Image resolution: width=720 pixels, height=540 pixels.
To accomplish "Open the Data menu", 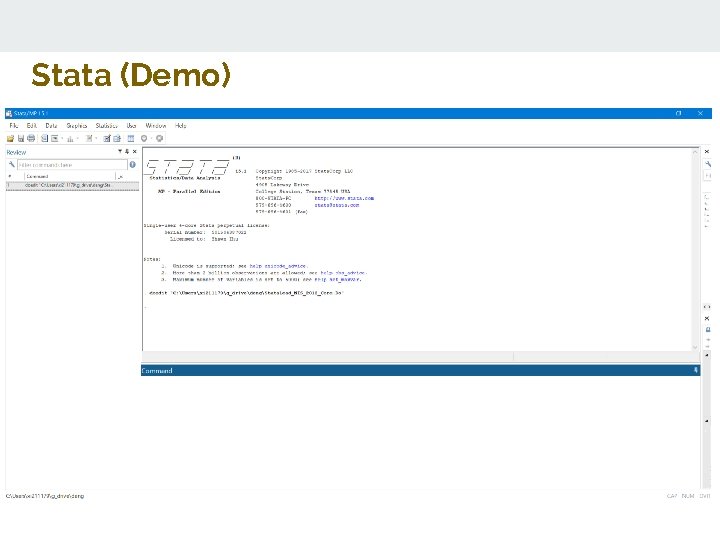I will 51,125.
